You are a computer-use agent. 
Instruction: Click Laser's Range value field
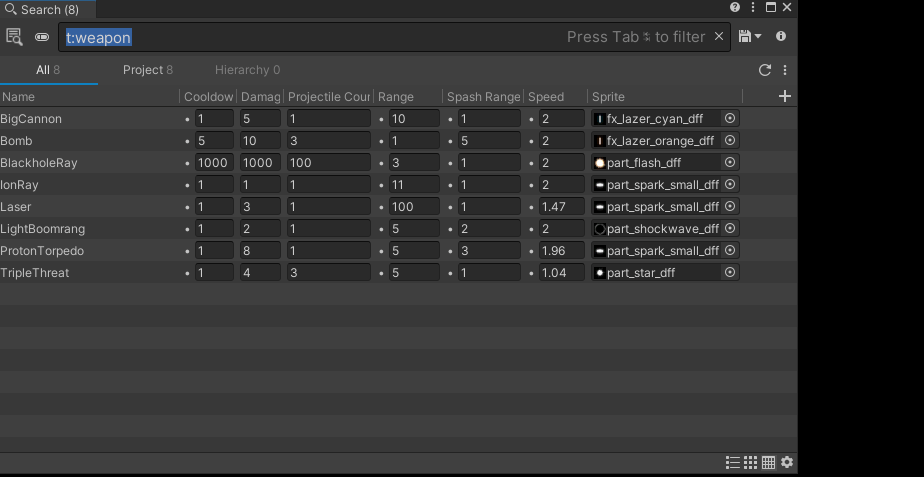[413, 207]
